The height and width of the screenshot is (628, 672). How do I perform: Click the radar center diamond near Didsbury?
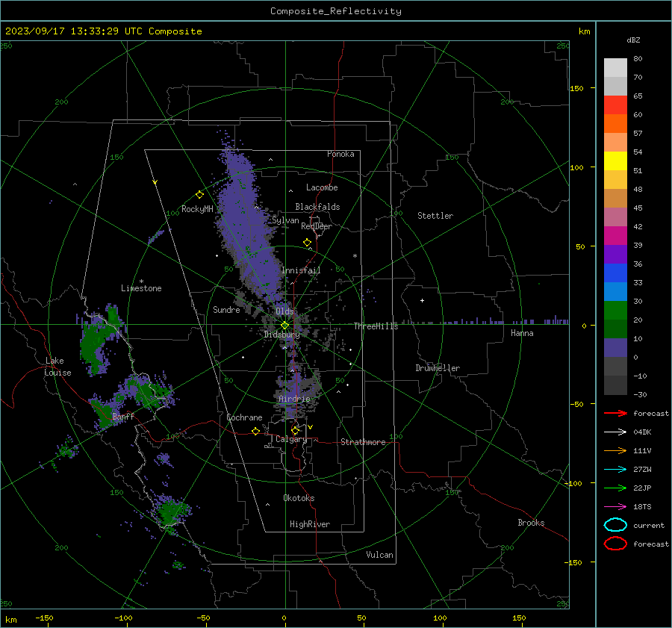[x=284, y=326]
